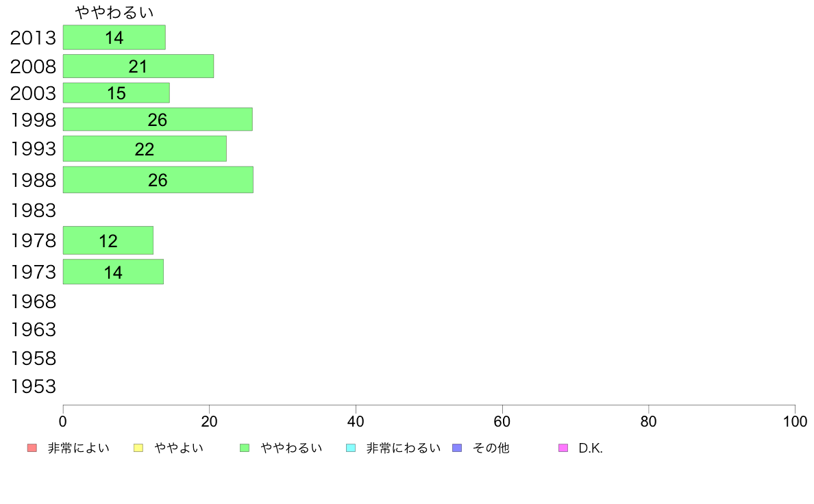Select the 2008 bar showing 21
Screen dimensions: 814x504
[138, 66]
